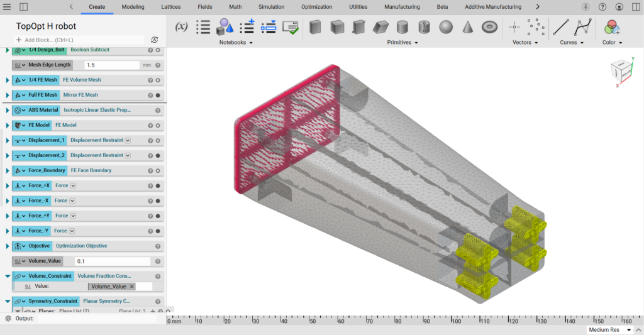This screenshot has height=335, width=644.
Task: Toggle visibility of Full FE Mesh block
Action: (157, 95)
